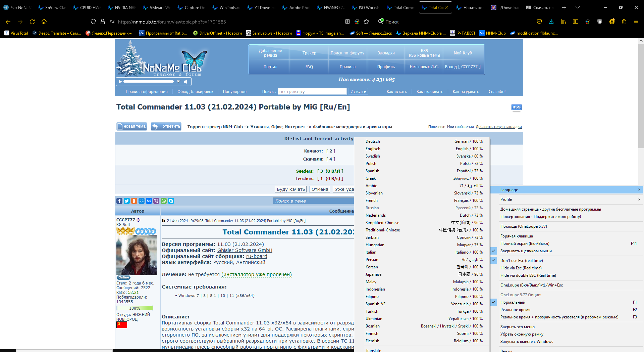This screenshot has width=644, height=352.
Task: Click 'Закрыть это меню' entry
Action: [567, 327]
